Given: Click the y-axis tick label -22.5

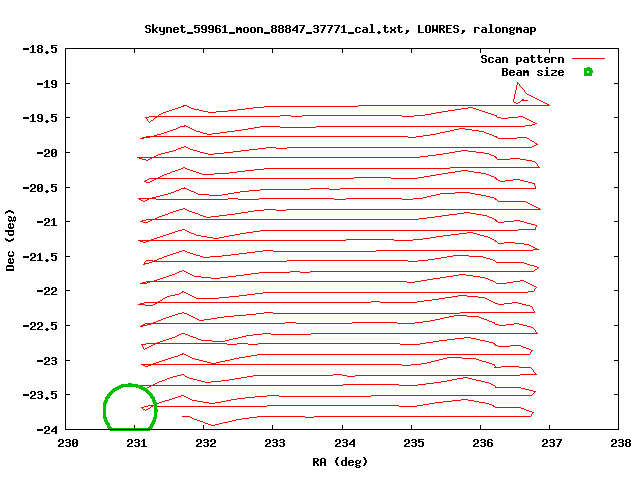Looking at the screenshot, I should click(40, 326).
